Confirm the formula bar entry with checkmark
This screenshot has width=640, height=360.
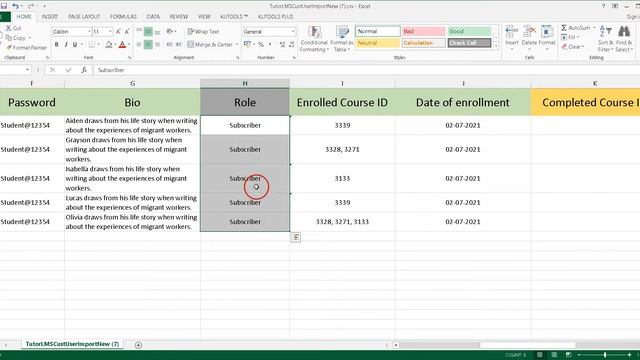68,70
